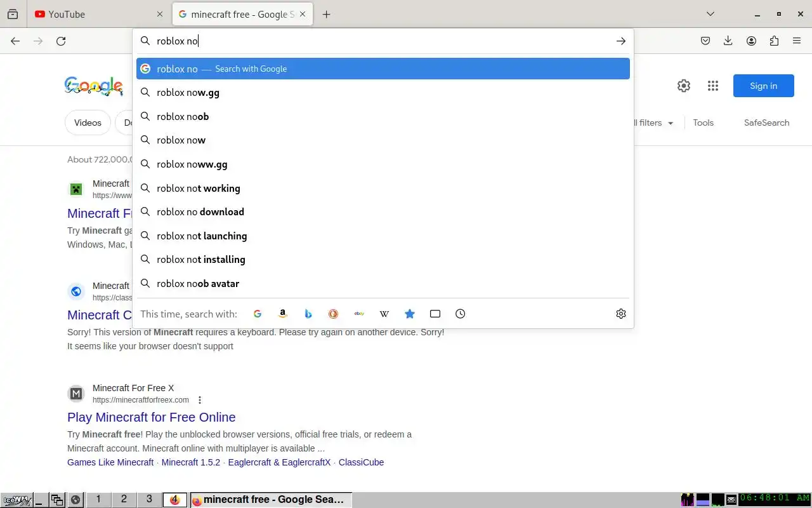Search this time with Bing icon
Screen dimensions: 812x508
[x=308, y=314]
